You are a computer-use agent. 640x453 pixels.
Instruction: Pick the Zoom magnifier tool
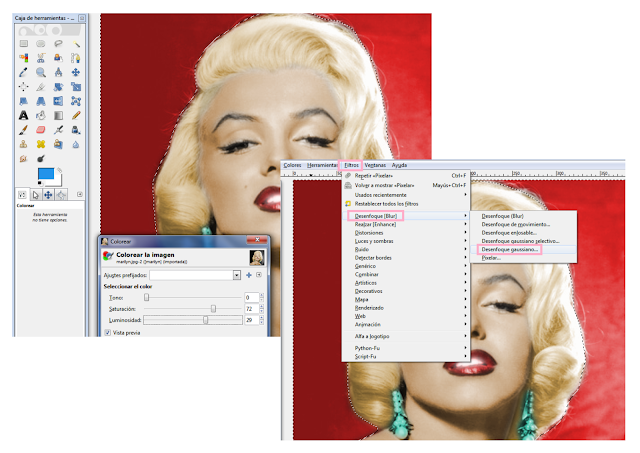click(x=41, y=72)
